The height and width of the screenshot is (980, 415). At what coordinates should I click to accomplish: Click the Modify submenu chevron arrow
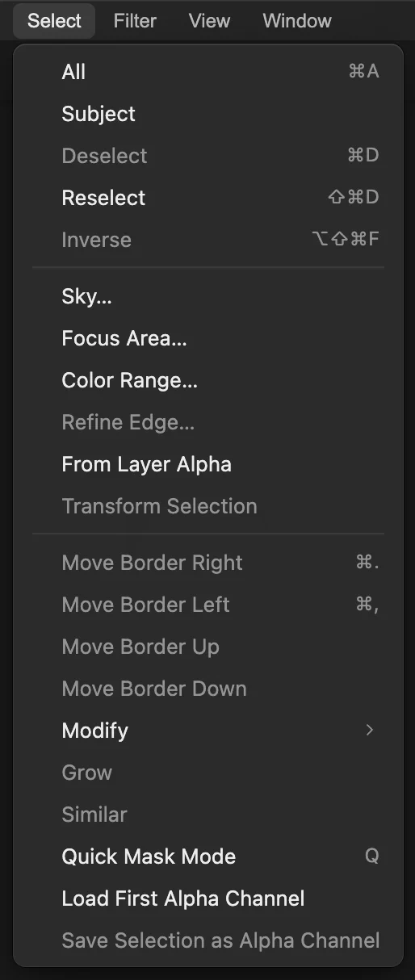coord(370,731)
